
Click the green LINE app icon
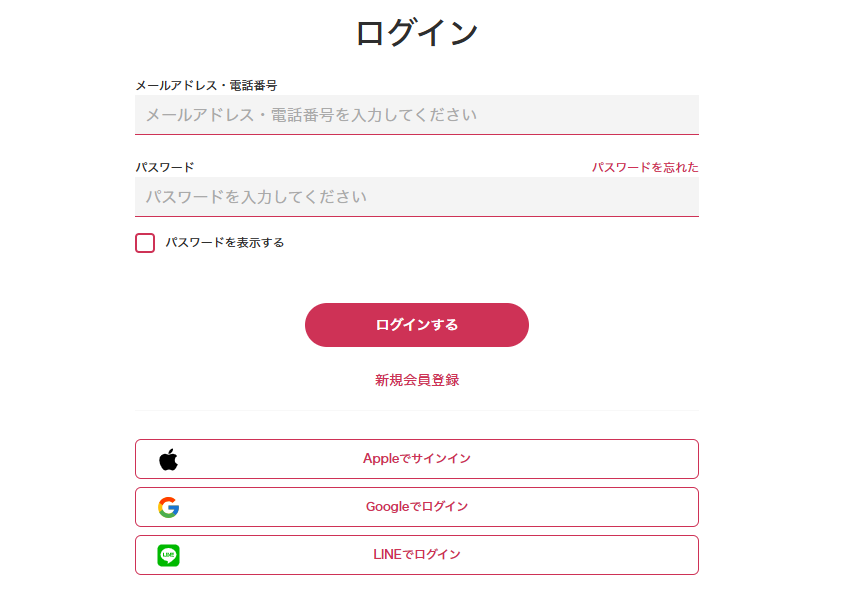coord(168,555)
